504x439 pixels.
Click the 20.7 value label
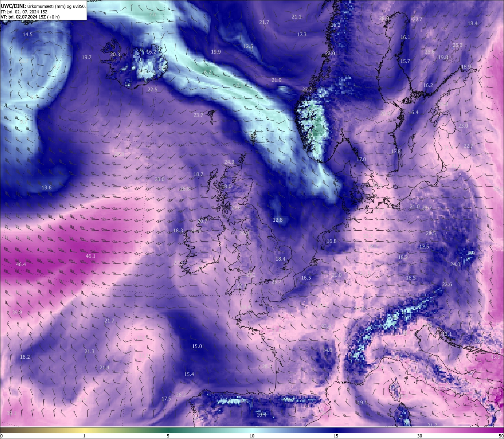pyautogui.click(x=202, y=221)
